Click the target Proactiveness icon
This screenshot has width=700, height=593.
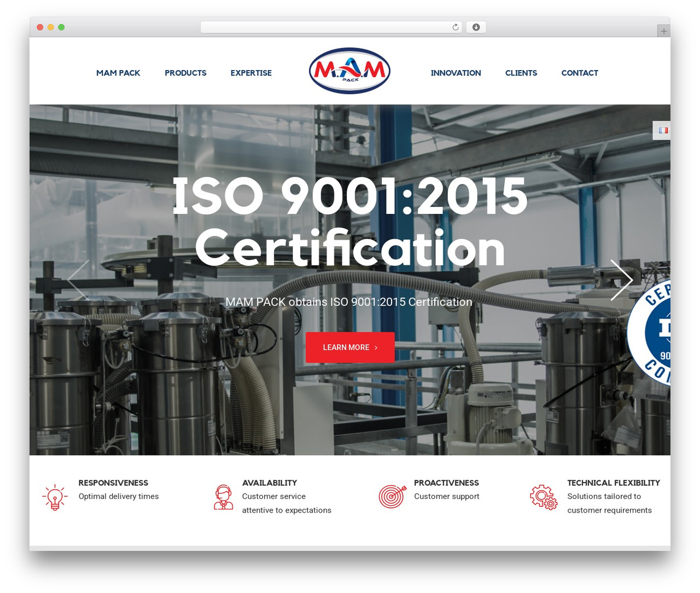coord(393,497)
